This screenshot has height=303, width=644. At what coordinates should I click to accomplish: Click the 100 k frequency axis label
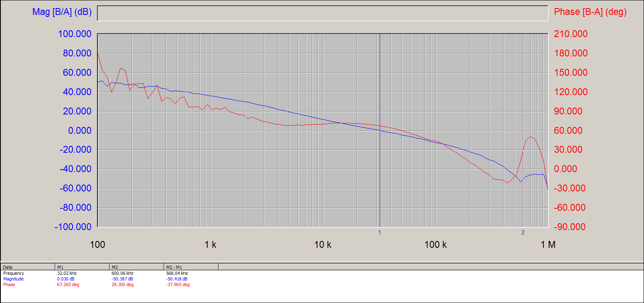[x=435, y=245]
